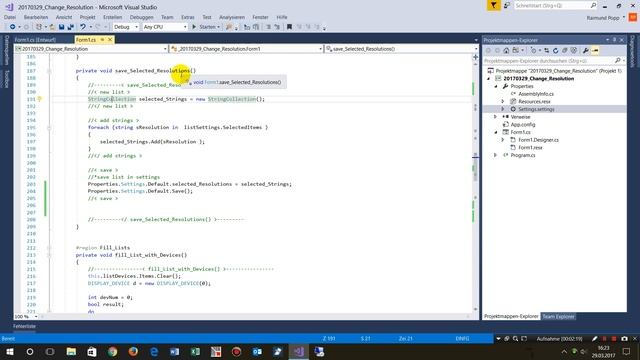Screen dimensions: 640x360
Task: Click the sync-with-active-document icon in explorer toolbar
Action: (547, 51)
